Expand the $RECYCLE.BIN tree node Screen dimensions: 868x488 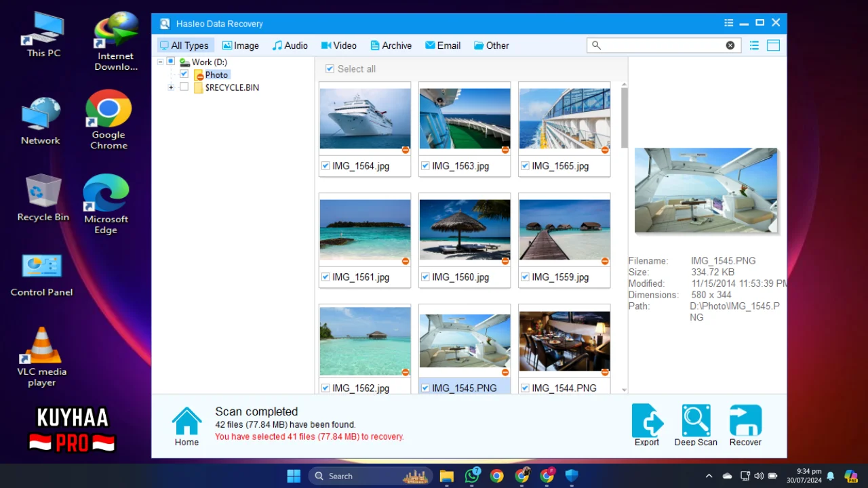pyautogui.click(x=171, y=87)
